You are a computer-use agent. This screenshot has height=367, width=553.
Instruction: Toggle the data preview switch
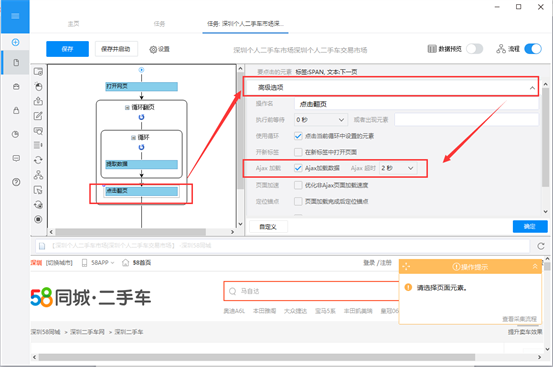click(x=474, y=49)
